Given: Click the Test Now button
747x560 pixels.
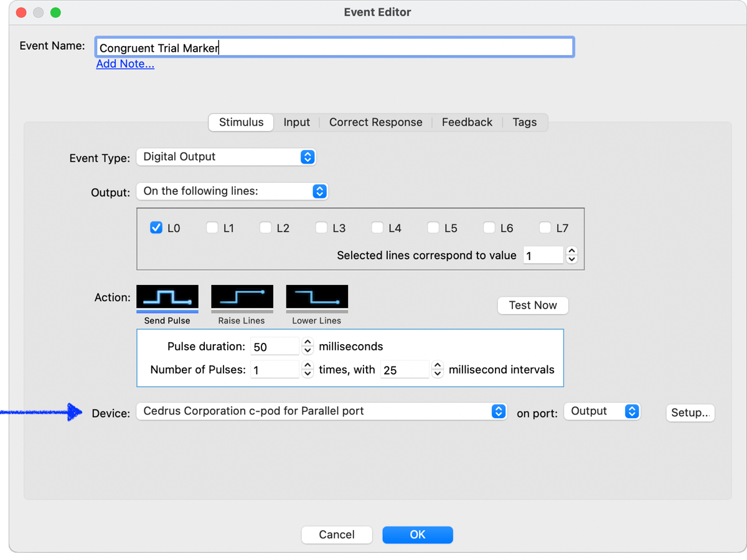Looking at the screenshot, I should pos(532,306).
